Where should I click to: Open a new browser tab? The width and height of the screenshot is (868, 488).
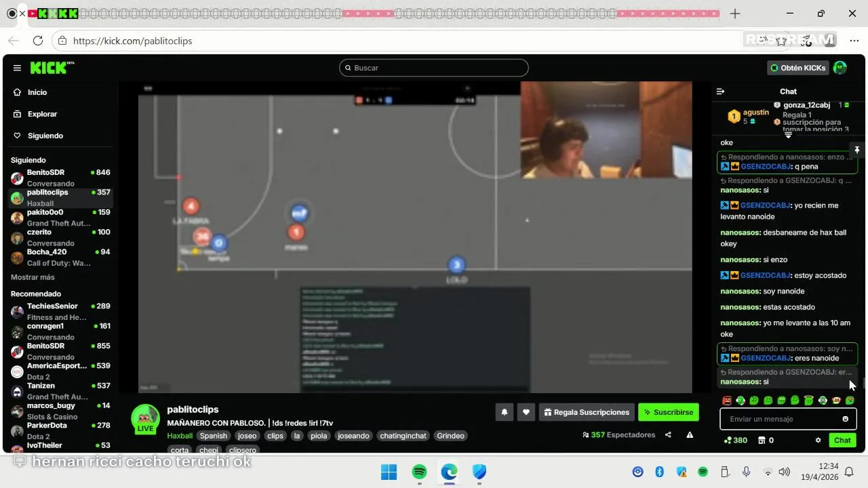(735, 14)
